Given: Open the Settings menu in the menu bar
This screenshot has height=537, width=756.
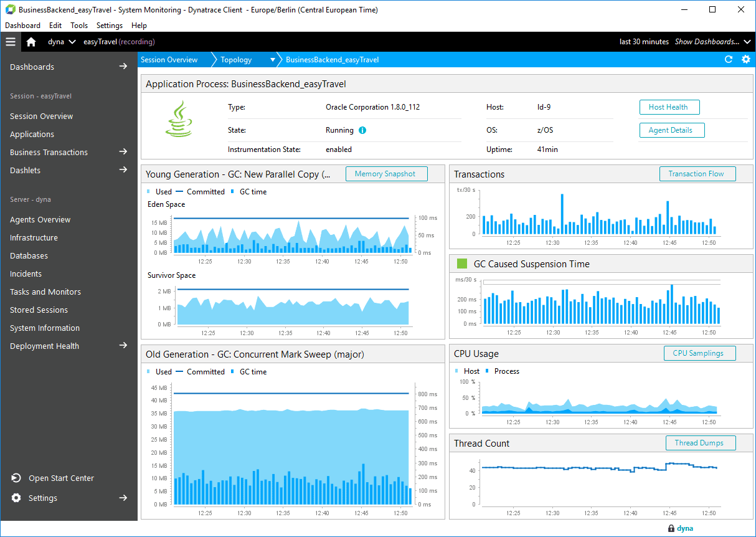Looking at the screenshot, I should pos(110,26).
